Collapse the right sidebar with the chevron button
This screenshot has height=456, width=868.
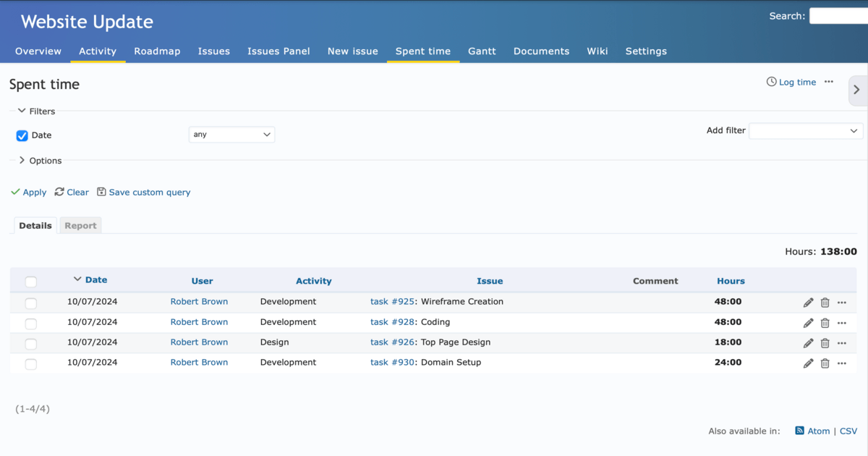tap(856, 90)
